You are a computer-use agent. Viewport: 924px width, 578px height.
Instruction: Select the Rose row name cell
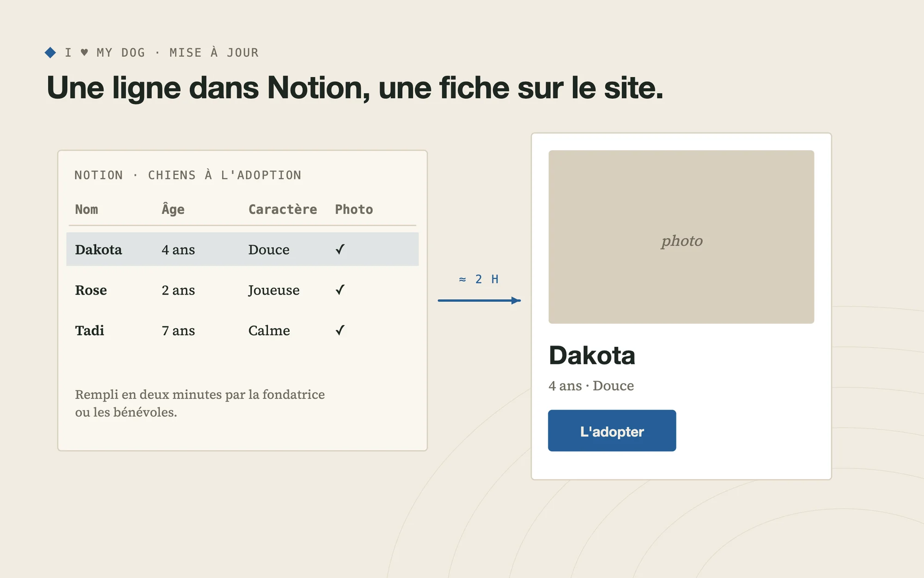click(x=91, y=290)
